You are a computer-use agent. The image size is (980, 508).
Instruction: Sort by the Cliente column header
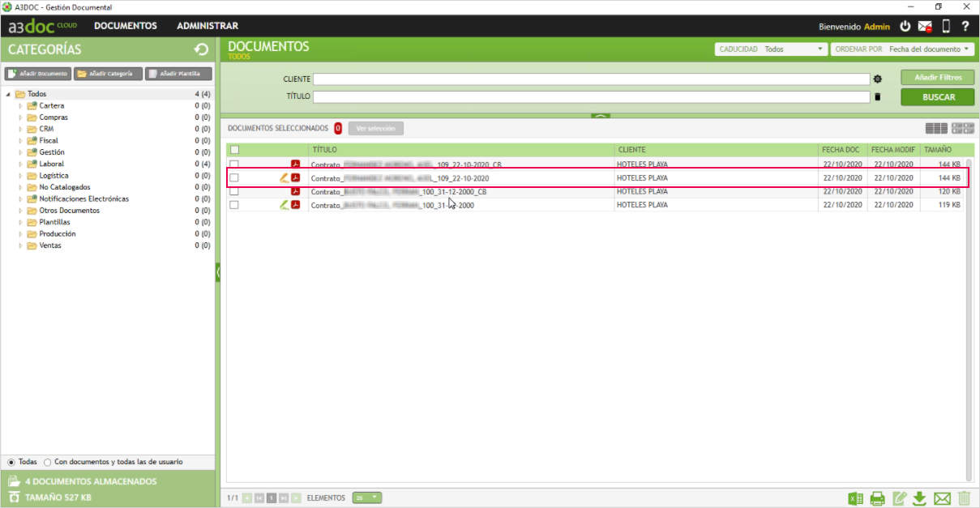point(716,150)
